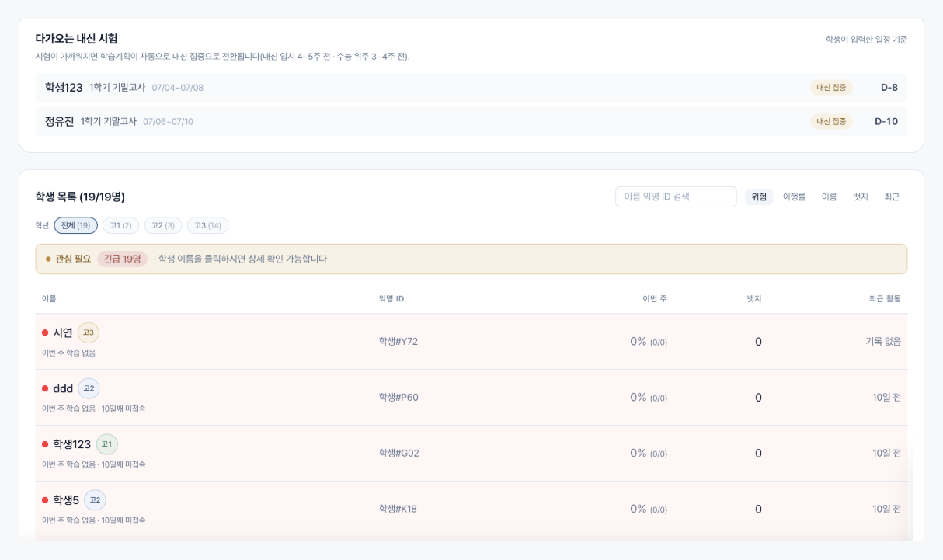
Task: Click 내신 집중 badge in 정유진 exam row
Action: (x=831, y=121)
